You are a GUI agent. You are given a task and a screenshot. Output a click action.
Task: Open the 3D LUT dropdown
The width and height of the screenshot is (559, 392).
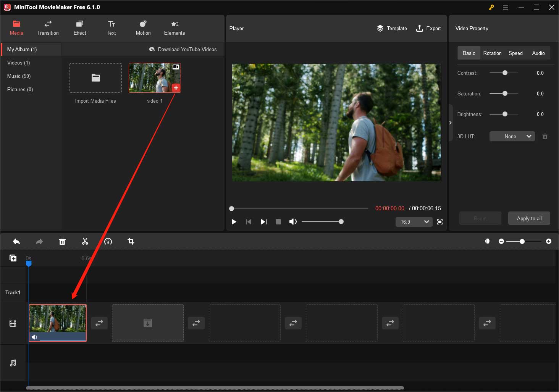tap(512, 136)
